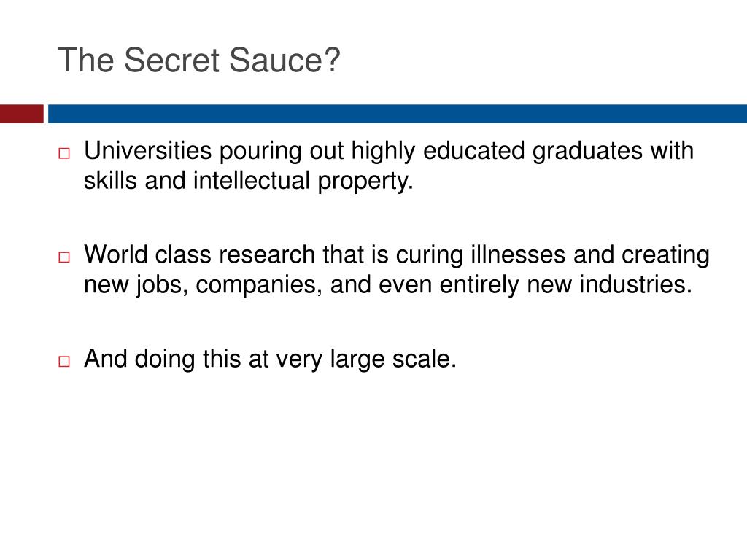Click the word 'Sauce?' in the title
Image resolution: width=747 pixels, height=560 pixels.
[285, 60]
